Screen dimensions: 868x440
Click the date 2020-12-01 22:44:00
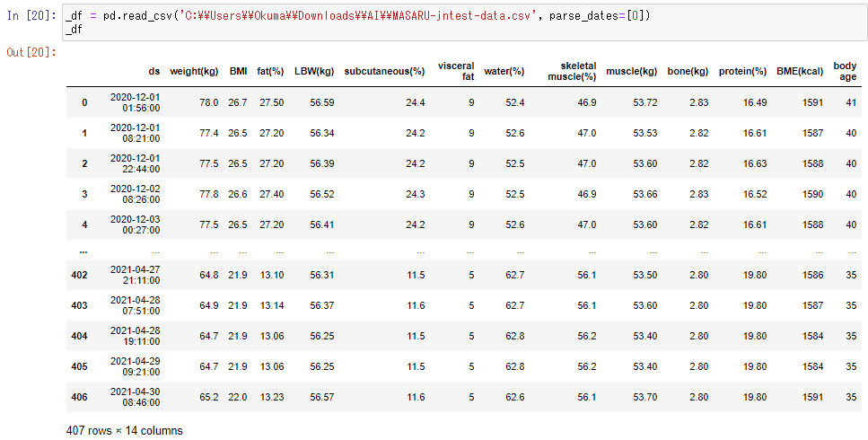135,163
